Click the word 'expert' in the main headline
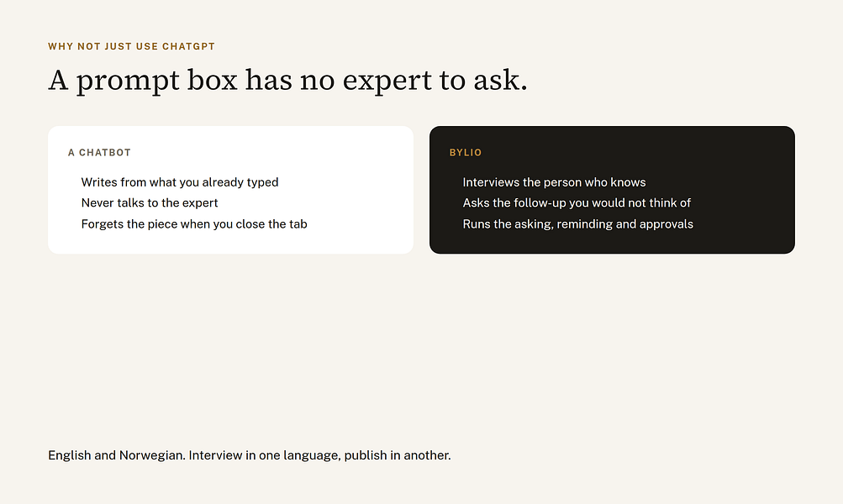Screen dimensions: 843x504 (387, 81)
